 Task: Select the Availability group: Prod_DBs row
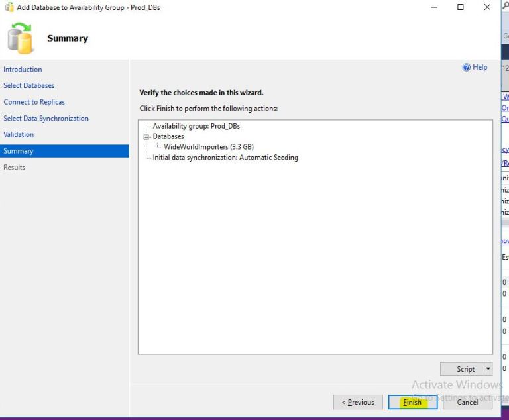point(196,126)
